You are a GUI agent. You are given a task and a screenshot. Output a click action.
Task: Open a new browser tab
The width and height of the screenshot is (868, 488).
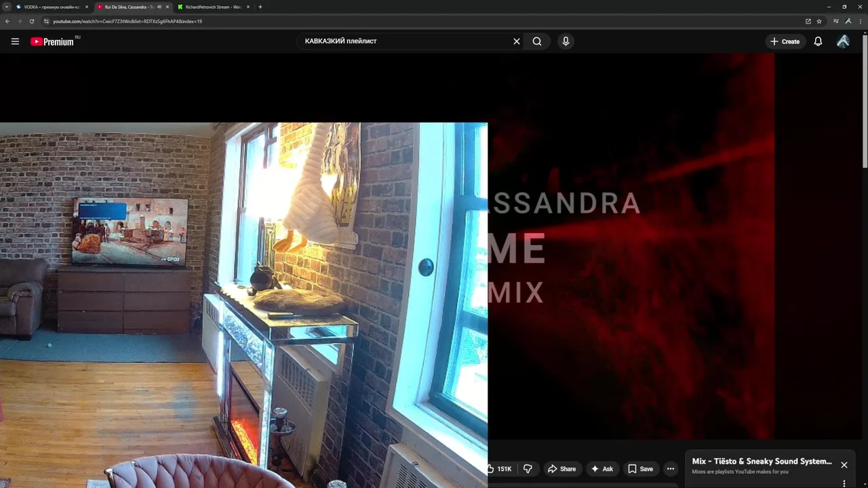260,7
